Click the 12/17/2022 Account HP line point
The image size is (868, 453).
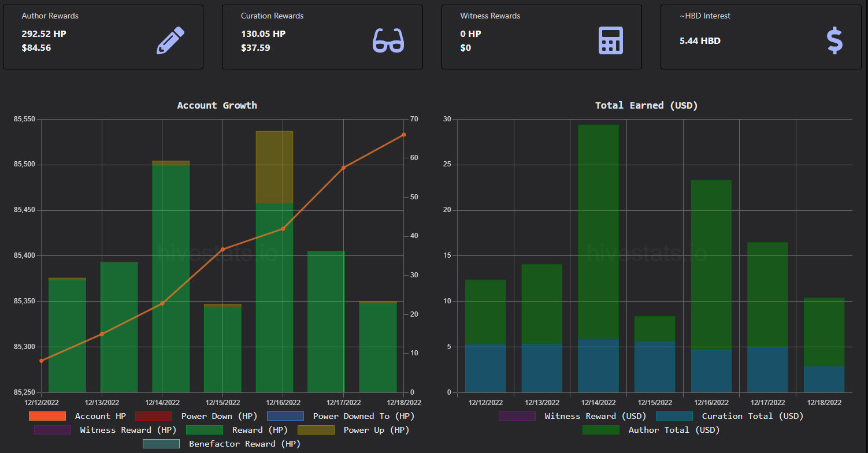coord(343,168)
